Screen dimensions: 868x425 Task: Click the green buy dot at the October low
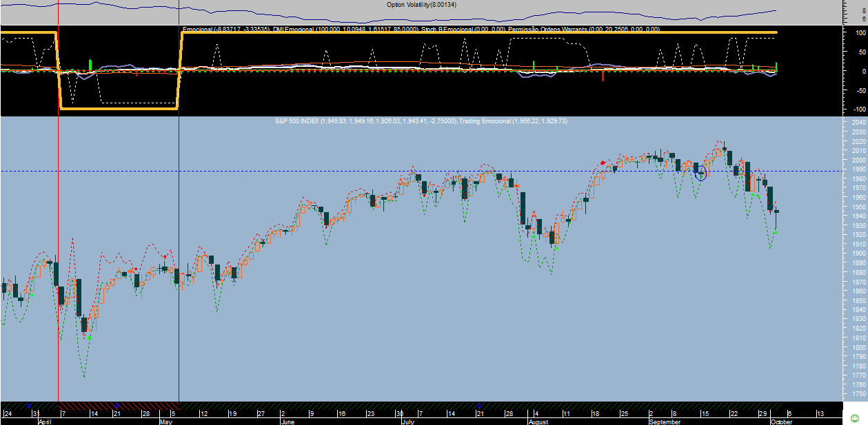[776, 232]
